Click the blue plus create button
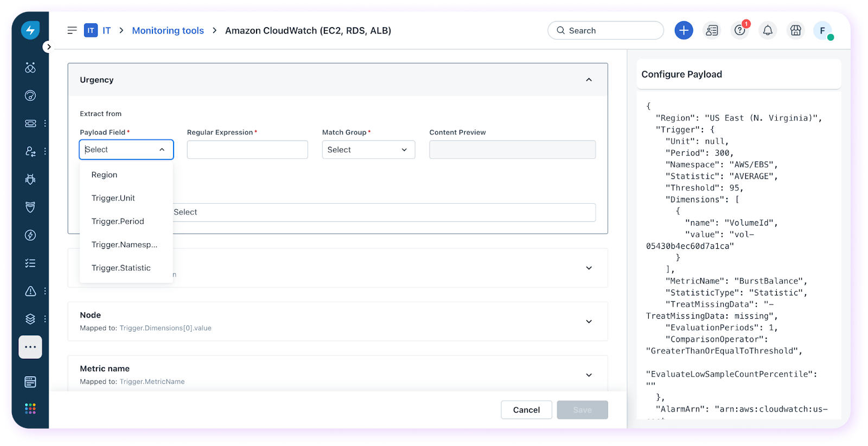 coord(684,30)
